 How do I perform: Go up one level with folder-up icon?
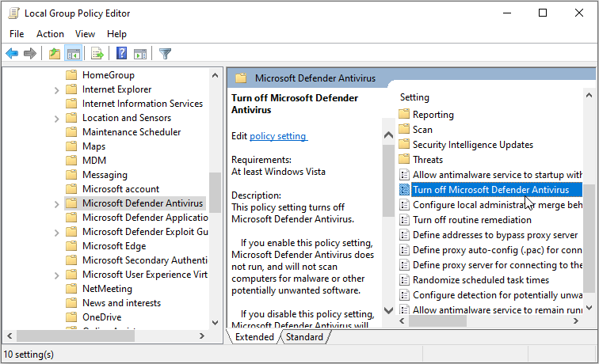(54, 54)
